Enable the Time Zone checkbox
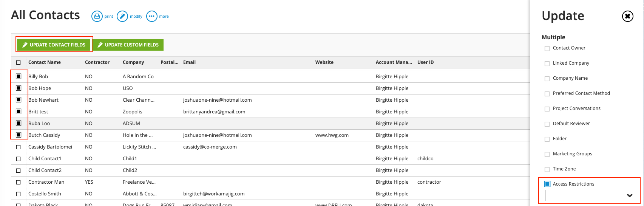This screenshot has height=206, width=644. click(x=547, y=169)
